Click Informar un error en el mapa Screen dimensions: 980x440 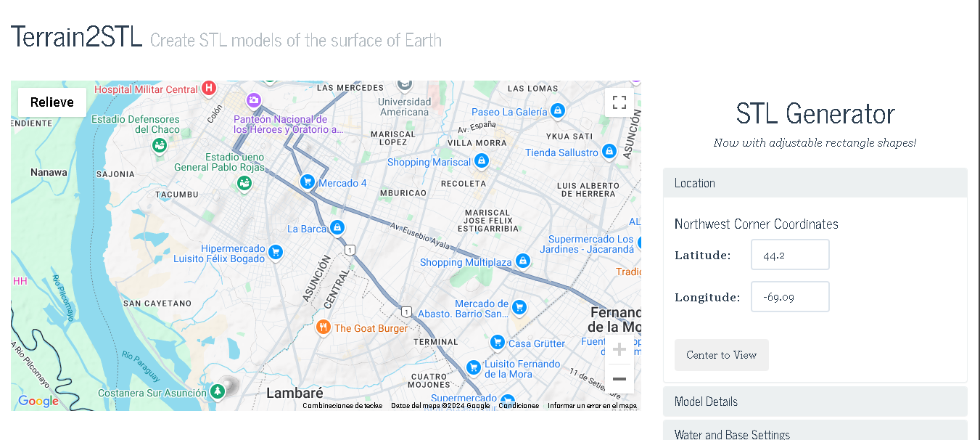(592, 406)
